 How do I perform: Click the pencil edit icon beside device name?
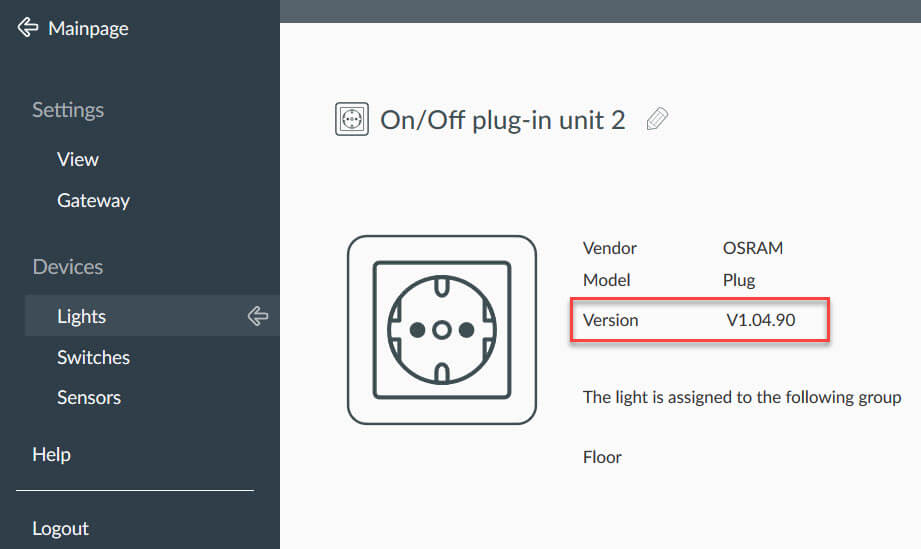657,119
